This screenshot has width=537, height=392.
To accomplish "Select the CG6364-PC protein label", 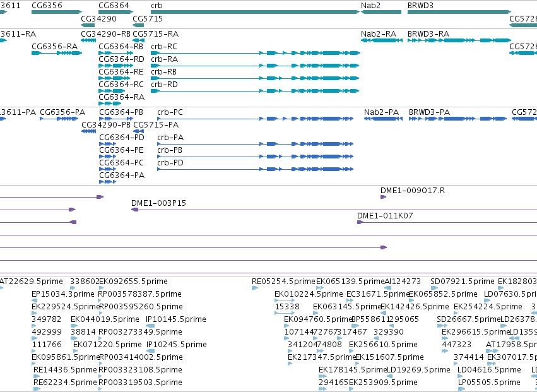I will point(122,162).
